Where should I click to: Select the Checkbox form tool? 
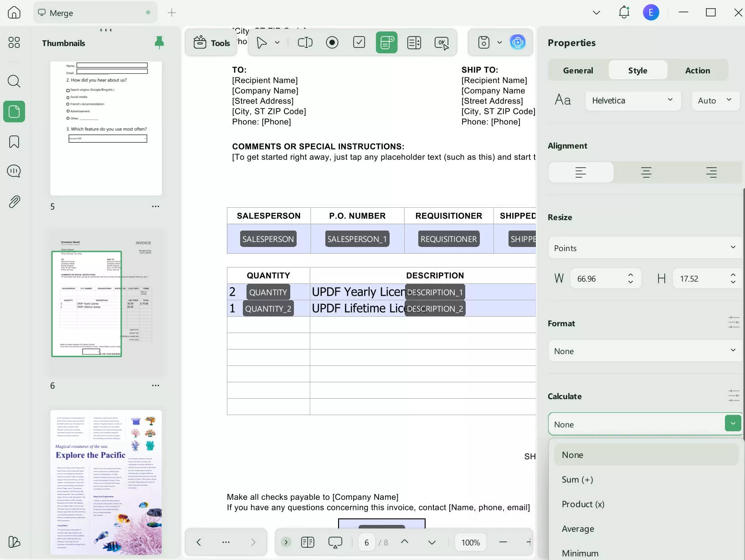(359, 43)
